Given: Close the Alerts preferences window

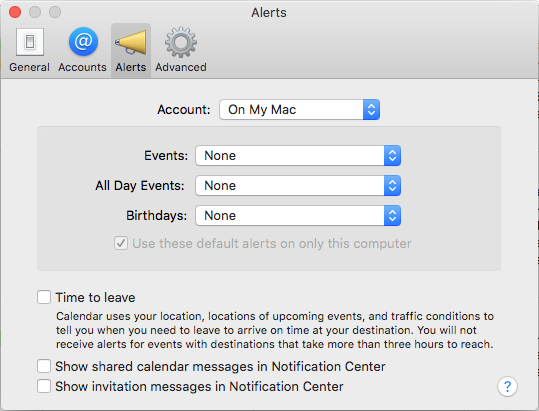Looking at the screenshot, I should coord(15,12).
